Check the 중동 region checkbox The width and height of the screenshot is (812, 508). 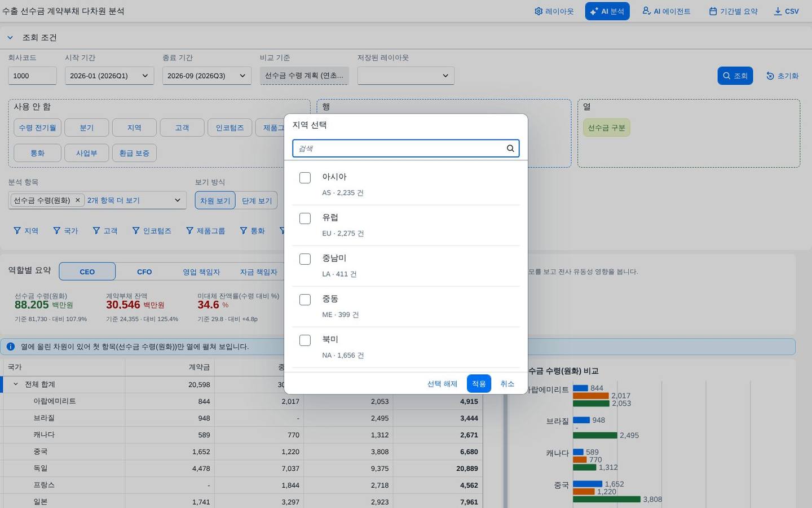pos(305,300)
